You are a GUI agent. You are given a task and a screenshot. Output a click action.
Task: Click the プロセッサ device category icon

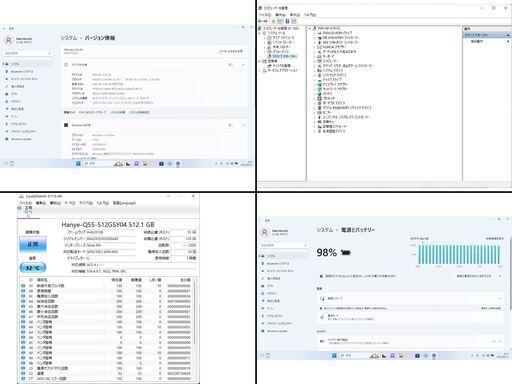coord(319,98)
